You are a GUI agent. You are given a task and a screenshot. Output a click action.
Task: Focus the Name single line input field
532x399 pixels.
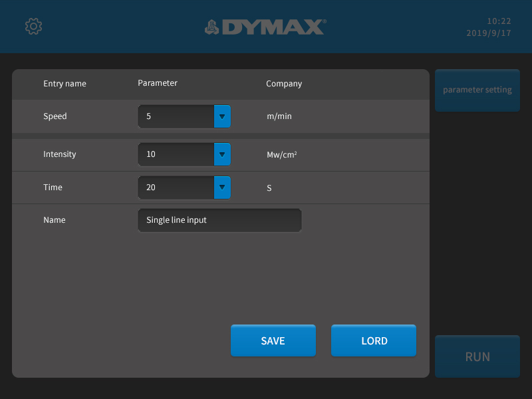click(x=219, y=220)
